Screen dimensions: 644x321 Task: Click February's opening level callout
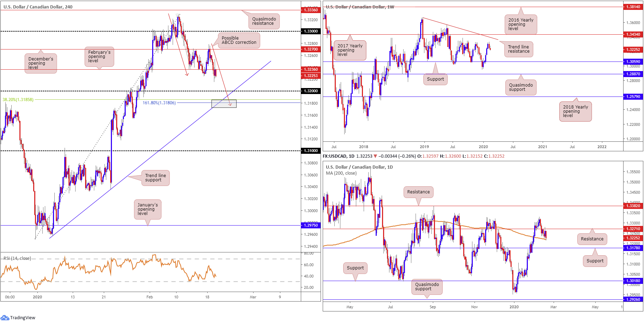pyautogui.click(x=99, y=57)
